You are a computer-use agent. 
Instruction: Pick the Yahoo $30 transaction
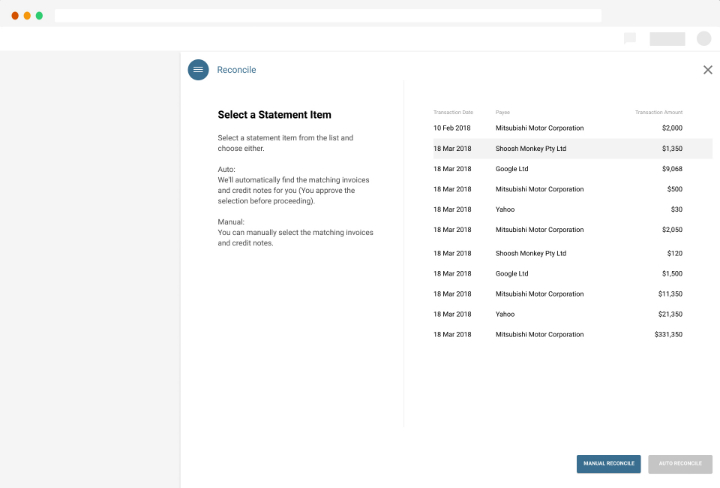click(x=558, y=209)
